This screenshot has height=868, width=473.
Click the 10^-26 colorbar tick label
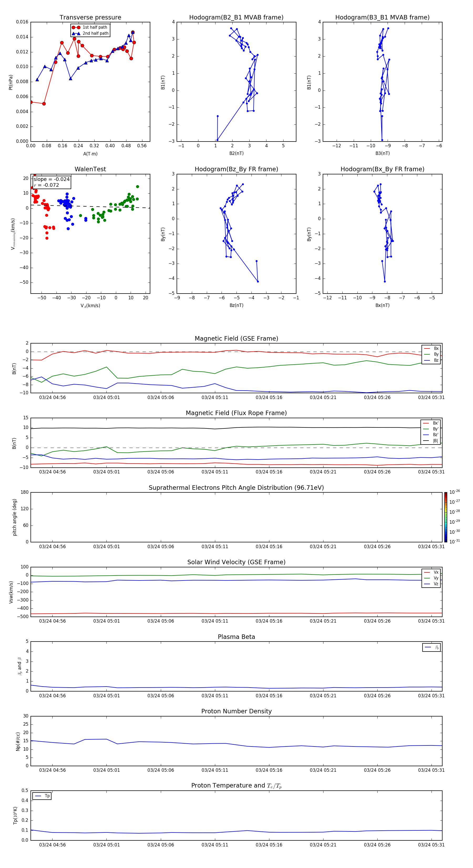tap(455, 492)
